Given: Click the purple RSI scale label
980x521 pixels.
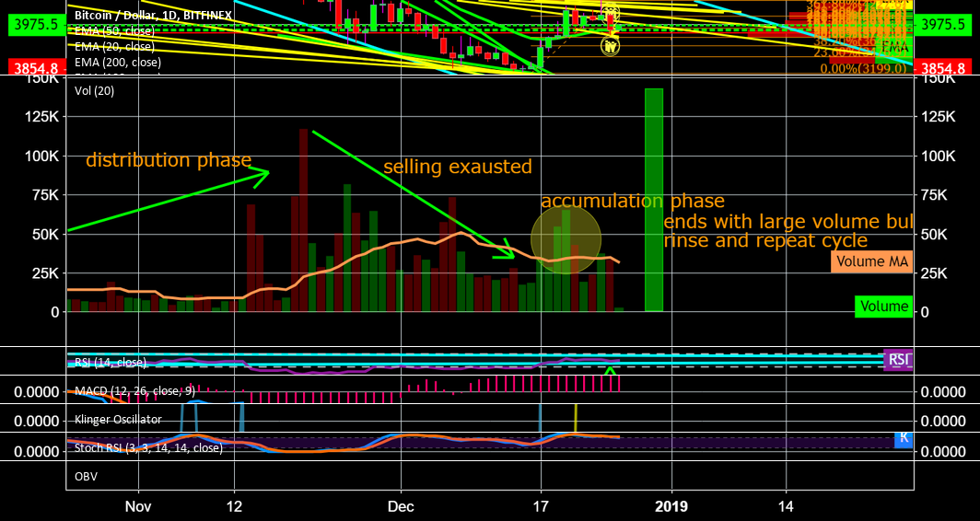Looking at the screenshot, I should (x=898, y=360).
